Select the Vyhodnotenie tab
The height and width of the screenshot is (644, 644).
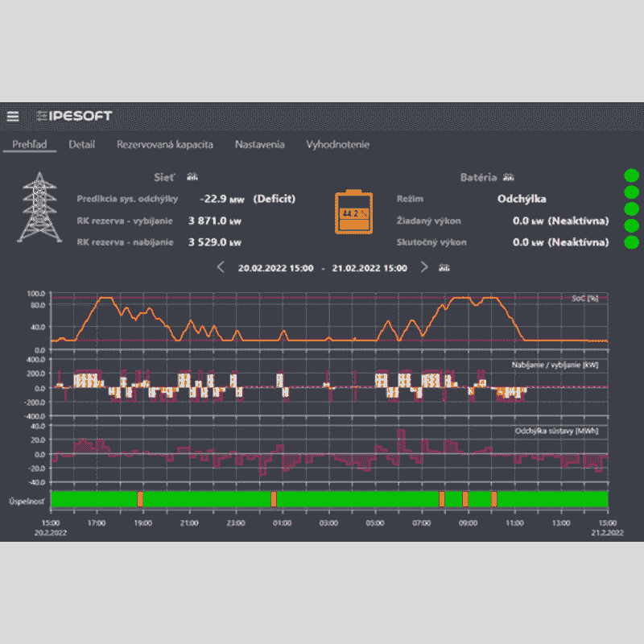(337, 145)
